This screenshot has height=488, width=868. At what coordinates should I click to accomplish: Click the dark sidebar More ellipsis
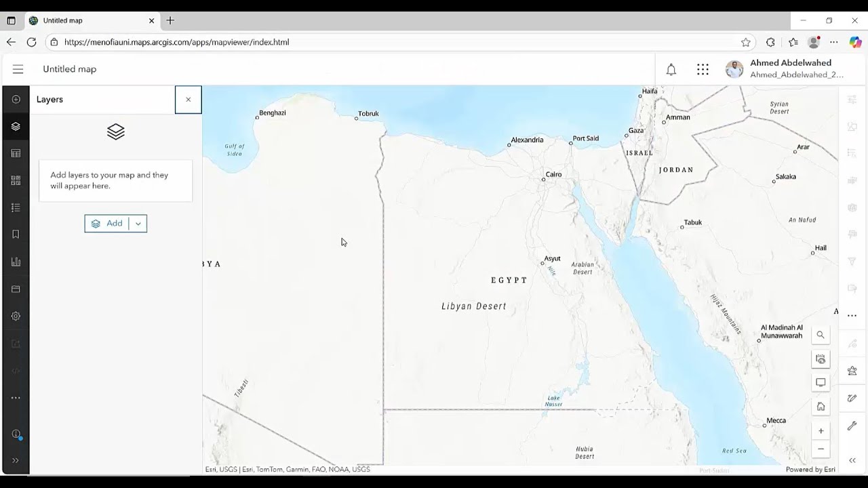[16, 398]
